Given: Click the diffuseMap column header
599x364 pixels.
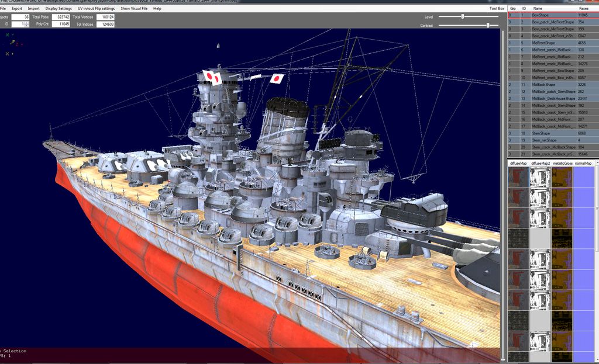Looking at the screenshot, I should [518, 163].
